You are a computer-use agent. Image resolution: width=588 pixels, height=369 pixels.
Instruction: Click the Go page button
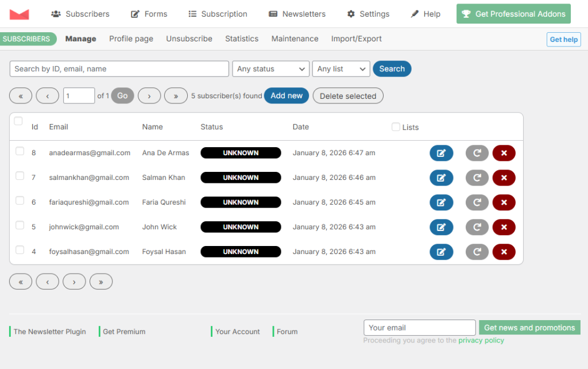pyautogui.click(x=123, y=96)
